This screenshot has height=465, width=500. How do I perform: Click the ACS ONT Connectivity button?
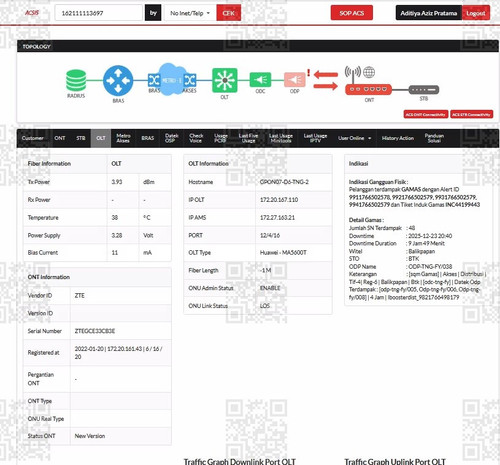pyautogui.click(x=426, y=114)
